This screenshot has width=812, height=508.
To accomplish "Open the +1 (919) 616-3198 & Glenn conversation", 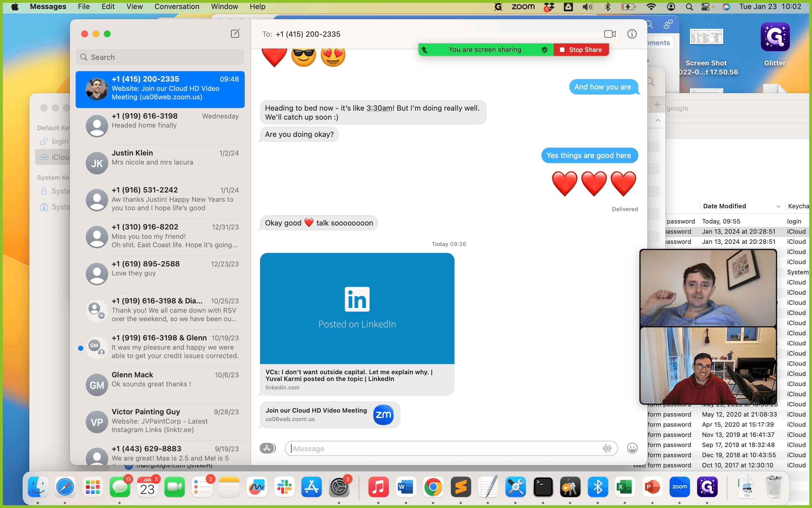I will click(x=160, y=348).
